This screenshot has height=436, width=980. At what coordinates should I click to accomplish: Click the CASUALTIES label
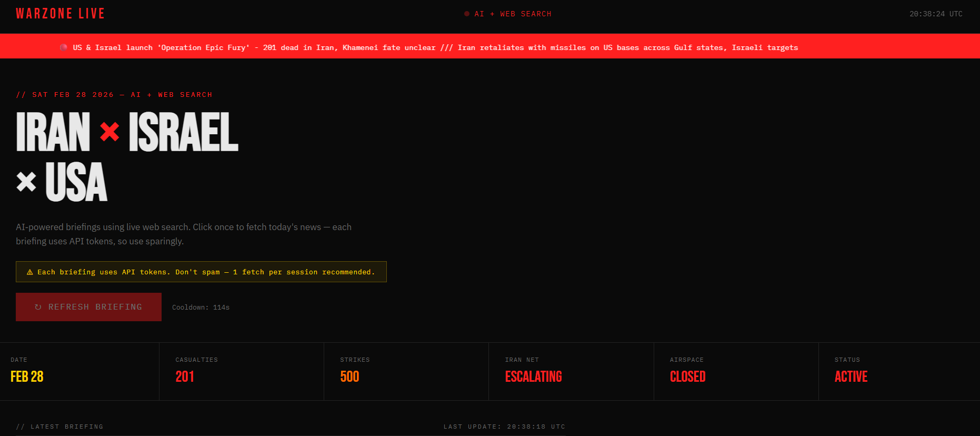(196, 360)
